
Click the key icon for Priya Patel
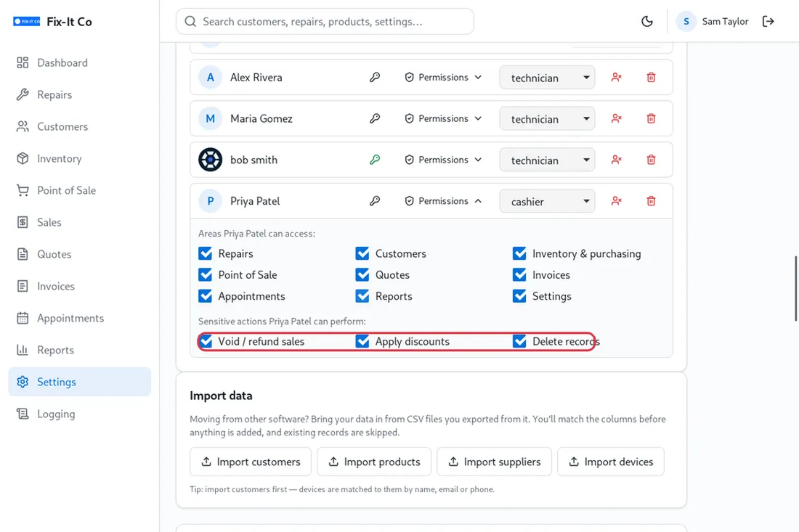point(375,201)
